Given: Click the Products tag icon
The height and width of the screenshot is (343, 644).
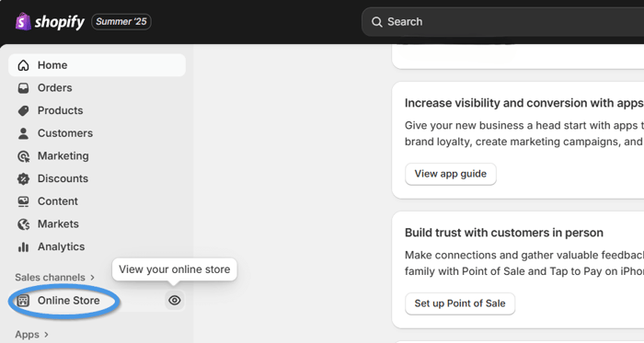Looking at the screenshot, I should click(23, 110).
